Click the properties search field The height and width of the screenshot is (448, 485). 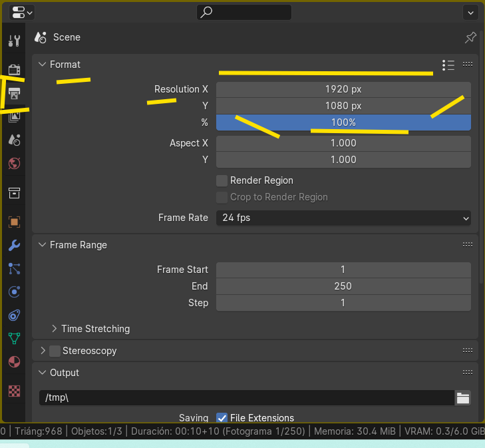click(244, 12)
